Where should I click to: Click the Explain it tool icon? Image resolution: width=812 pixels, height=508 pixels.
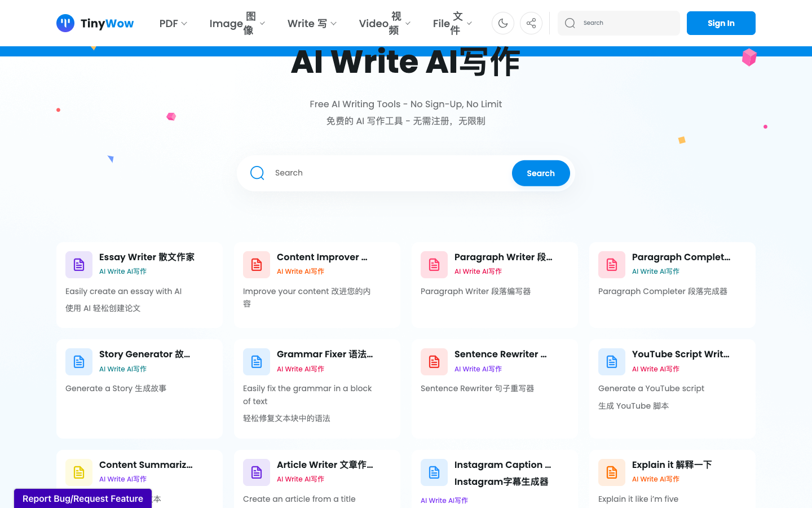point(611,472)
